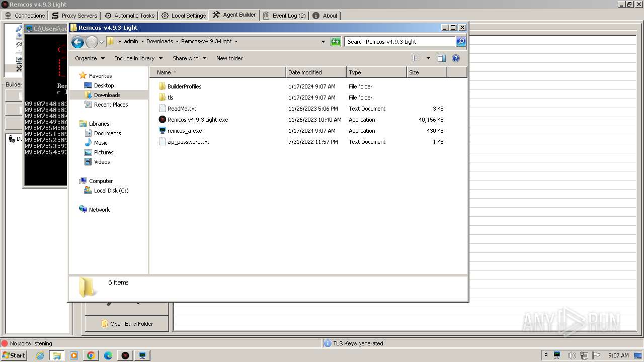This screenshot has height=362, width=644.
Task: Click the 40,156 KB size cell
Action: pyautogui.click(x=431, y=120)
